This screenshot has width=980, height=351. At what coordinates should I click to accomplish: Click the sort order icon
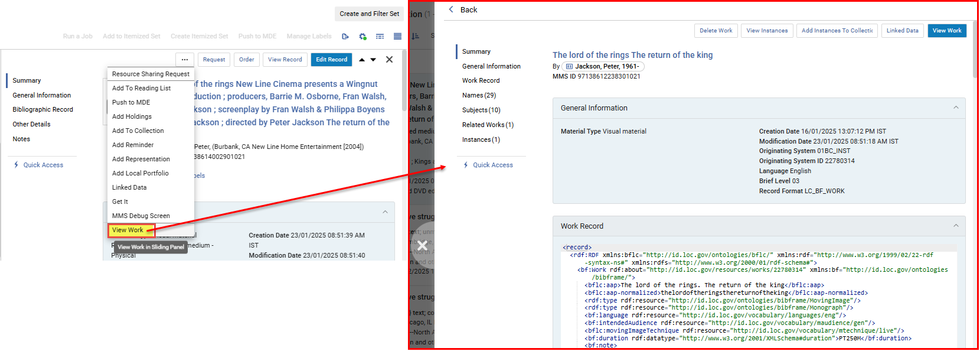point(416,37)
